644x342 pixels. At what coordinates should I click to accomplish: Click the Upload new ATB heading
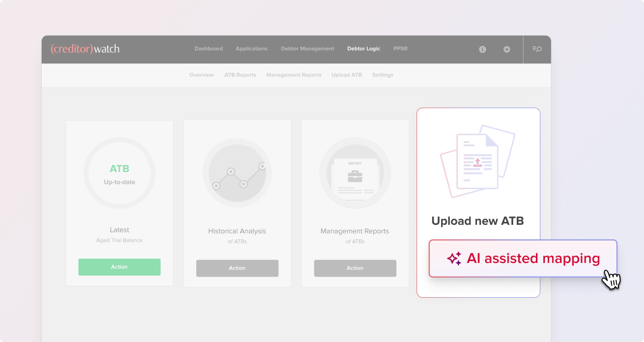click(x=477, y=221)
